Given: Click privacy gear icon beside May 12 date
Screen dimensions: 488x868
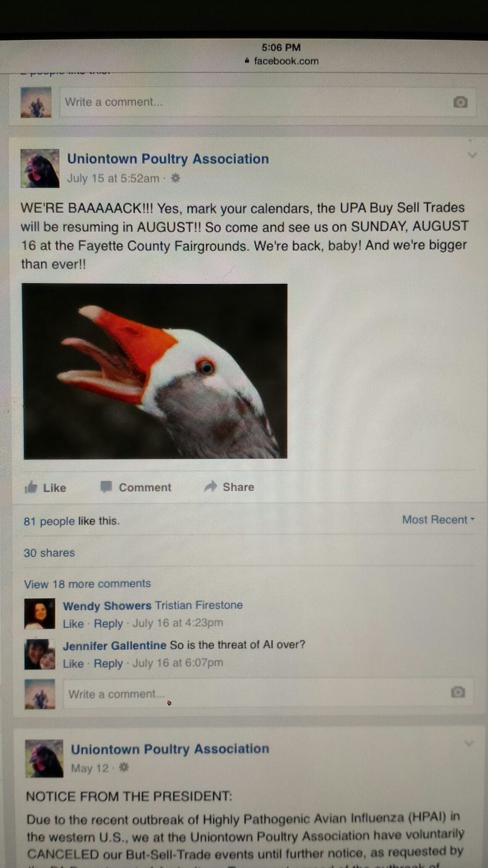Looking at the screenshot, I should click(124, 767).
